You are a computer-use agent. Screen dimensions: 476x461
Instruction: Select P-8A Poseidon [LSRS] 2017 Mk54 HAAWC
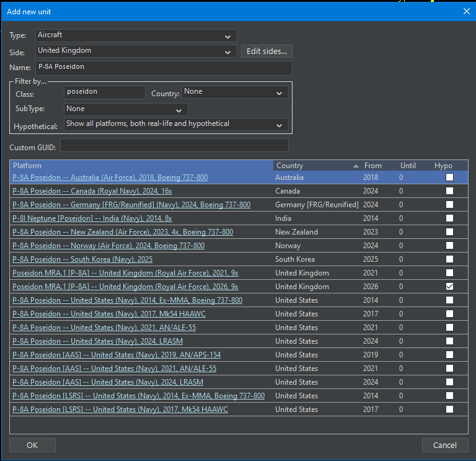[x=120, y=410]
